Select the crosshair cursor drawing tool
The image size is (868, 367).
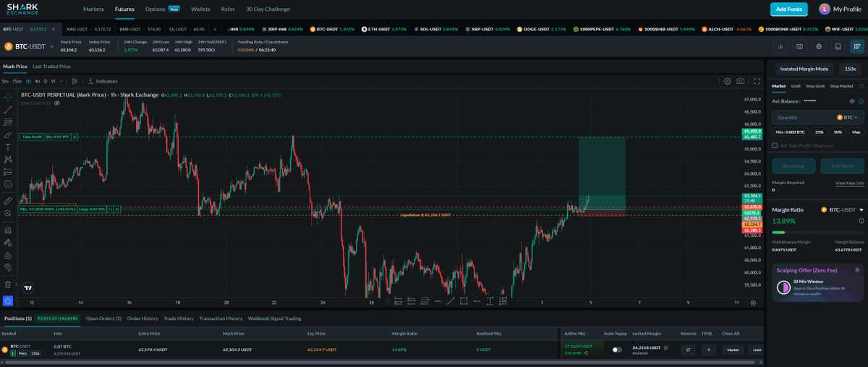(x=7, y=96)
